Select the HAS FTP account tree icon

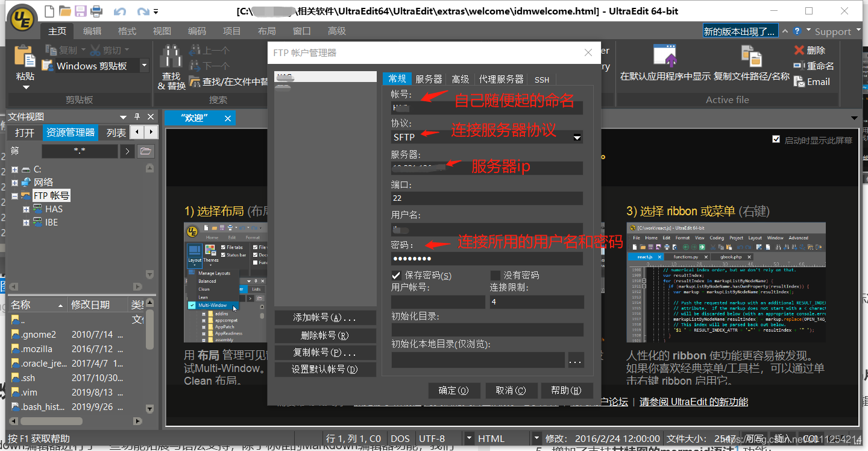coord(38,209)
